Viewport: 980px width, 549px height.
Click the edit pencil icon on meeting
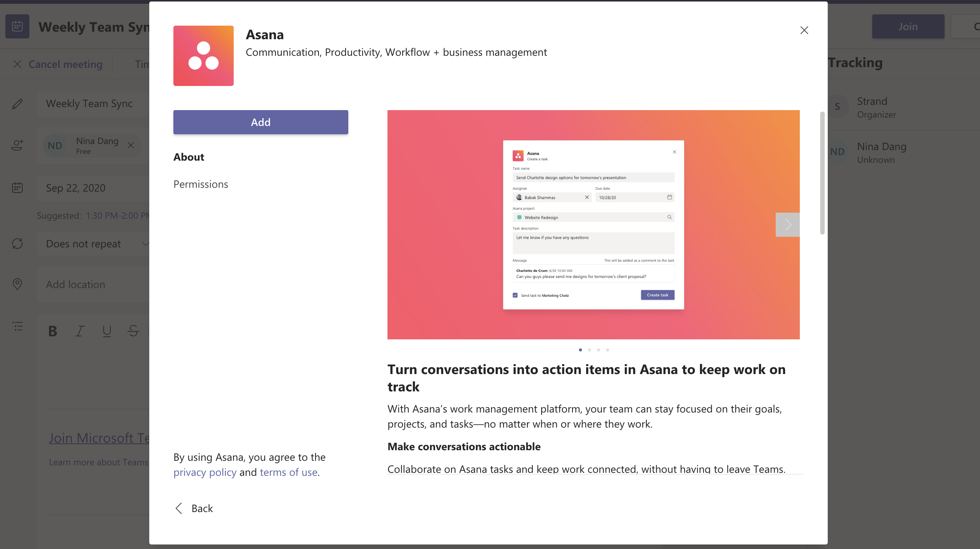pyautogui.click(x=18, y=104)
